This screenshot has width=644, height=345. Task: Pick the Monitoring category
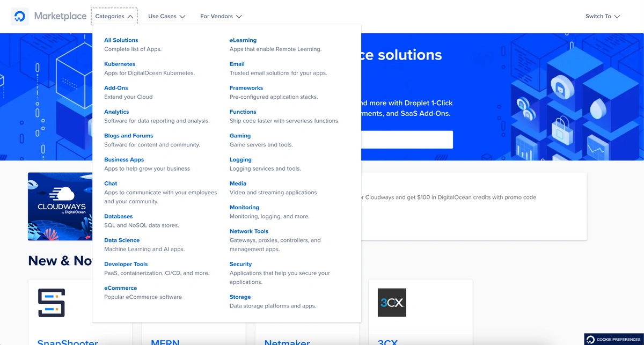[x=244, y=207]
